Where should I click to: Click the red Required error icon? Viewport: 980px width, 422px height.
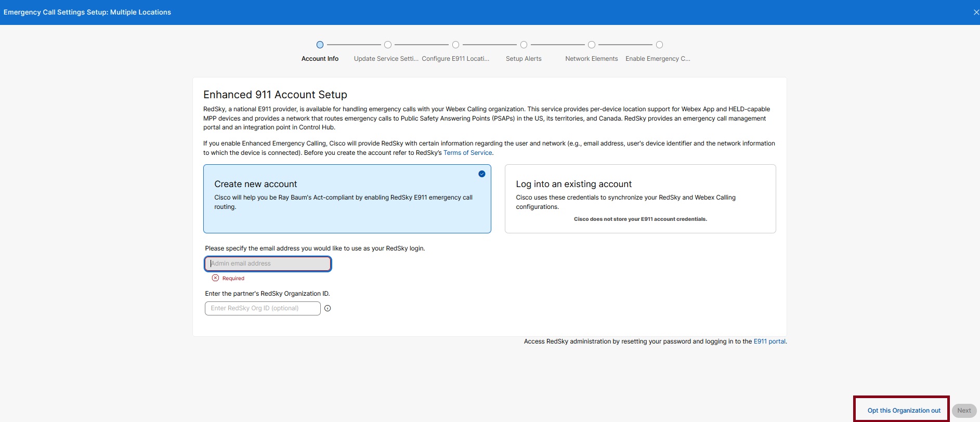point(216,278)
